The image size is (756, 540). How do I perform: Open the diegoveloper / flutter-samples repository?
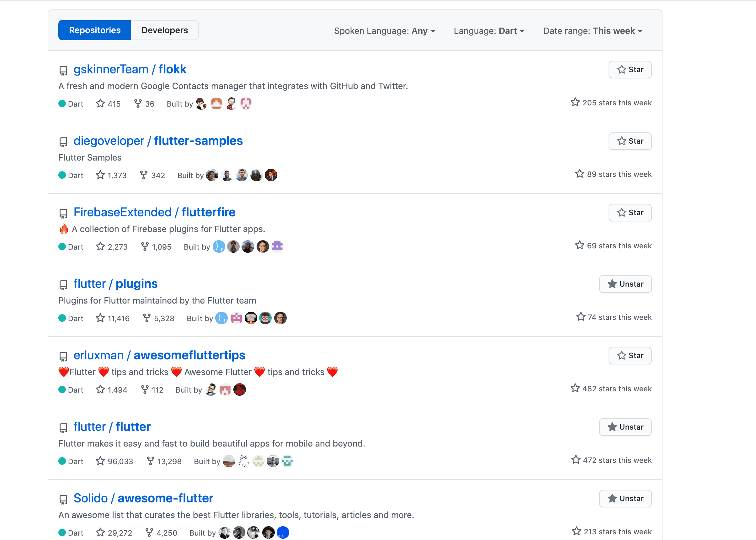pyautogui.click(x=158, y=141)
